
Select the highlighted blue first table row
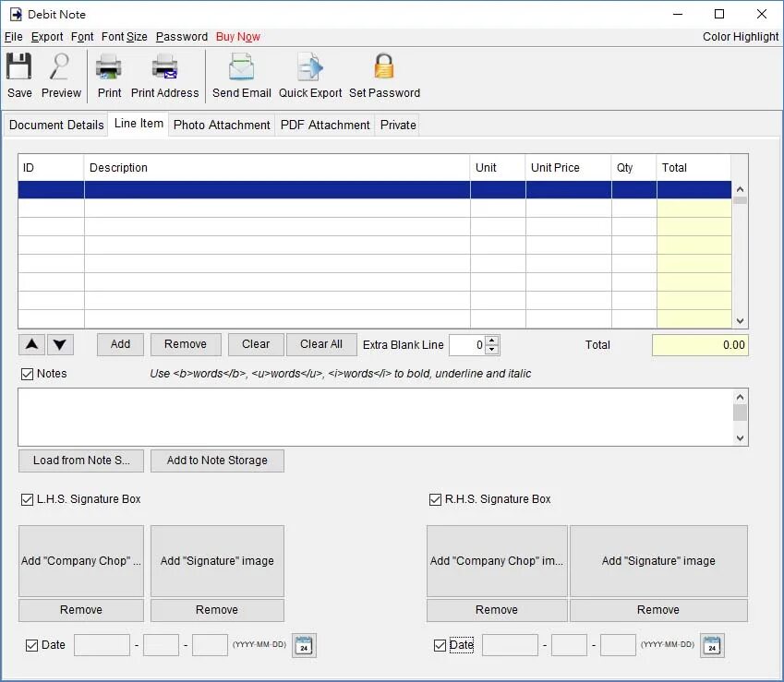(375, 190)
